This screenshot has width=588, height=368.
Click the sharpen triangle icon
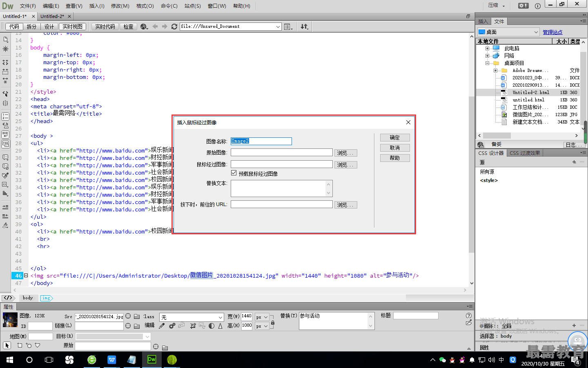(220, 326)
